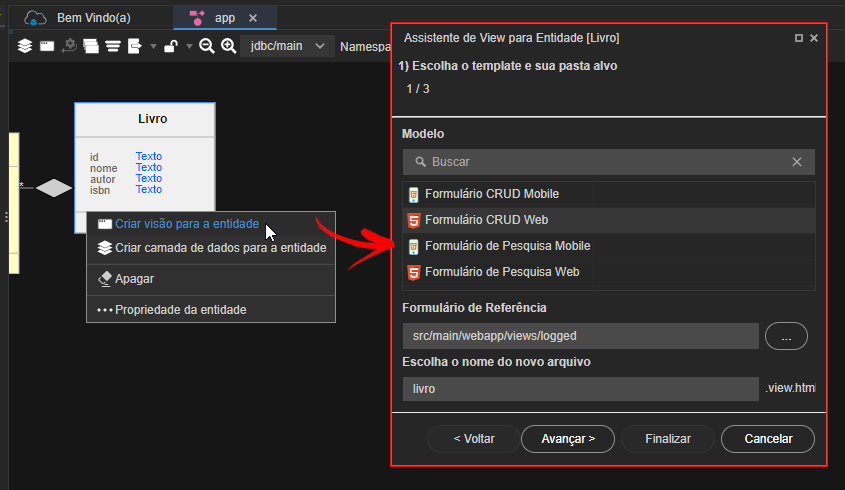The height and width of the screenshot is (490, 845).
Task: Click the magnifier icon in Buscar field
Action: point(420,162)
